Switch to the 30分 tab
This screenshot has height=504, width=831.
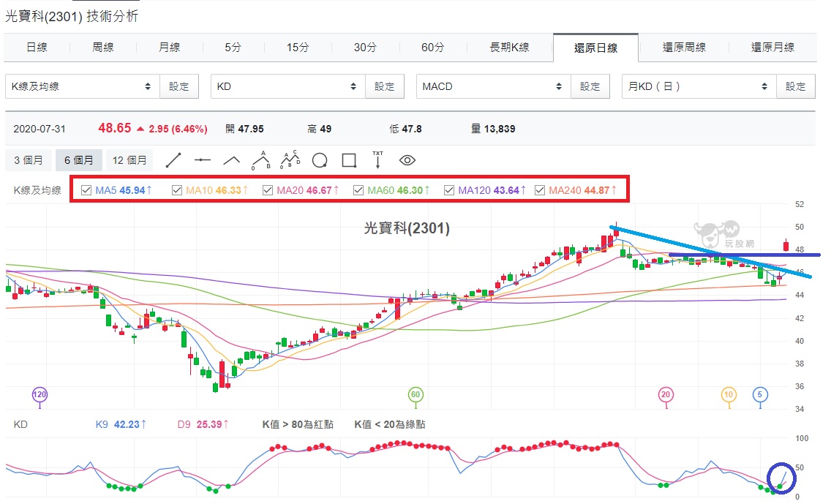coord(365,47)
